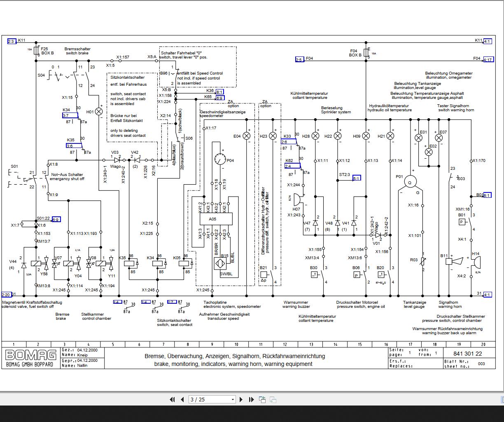Click sheet number '003'
The image size is (504, 422).
(x=481, y=364)
